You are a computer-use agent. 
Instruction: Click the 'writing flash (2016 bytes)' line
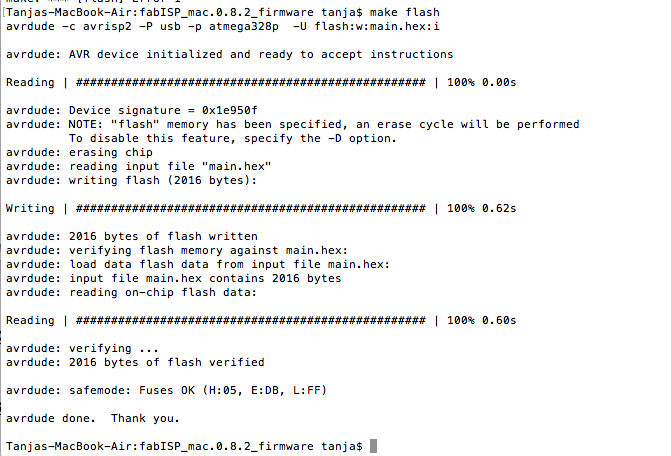coord(131,181)
